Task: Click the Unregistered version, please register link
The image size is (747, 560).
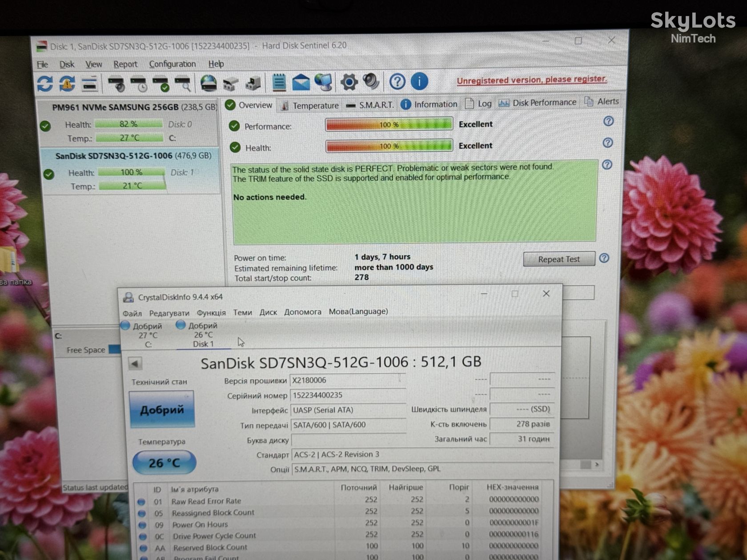Action: coord(532,80)
